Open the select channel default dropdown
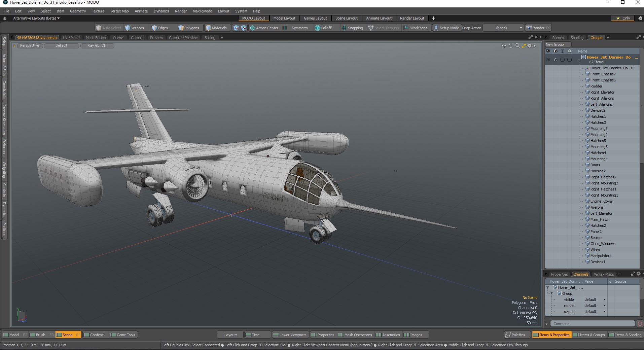 (595, 312)
